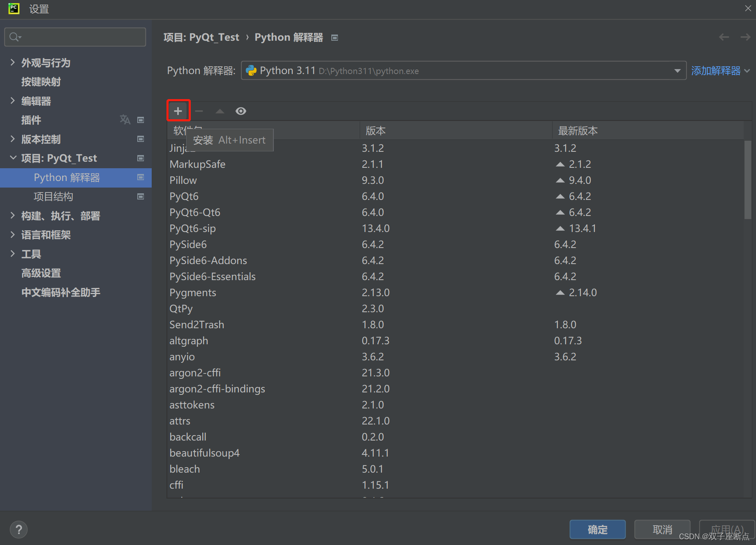756x545 pixels.
Task: Select the bleach package row
Action: (455, 469)
